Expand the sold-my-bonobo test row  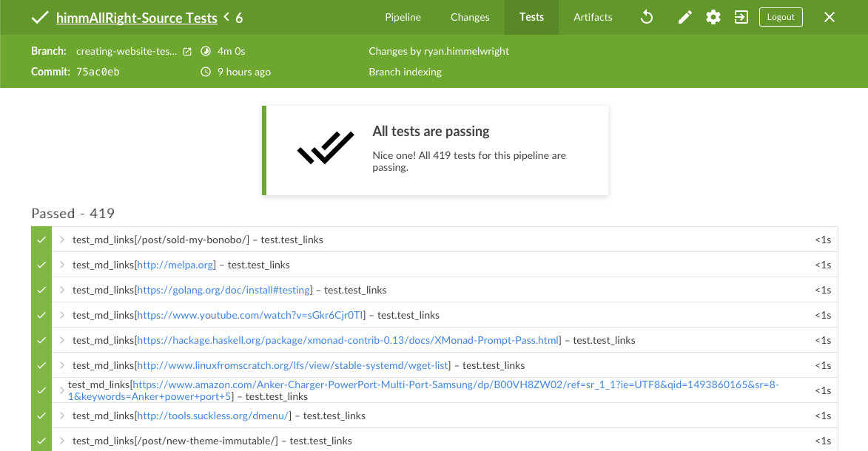tap(63, 240)
